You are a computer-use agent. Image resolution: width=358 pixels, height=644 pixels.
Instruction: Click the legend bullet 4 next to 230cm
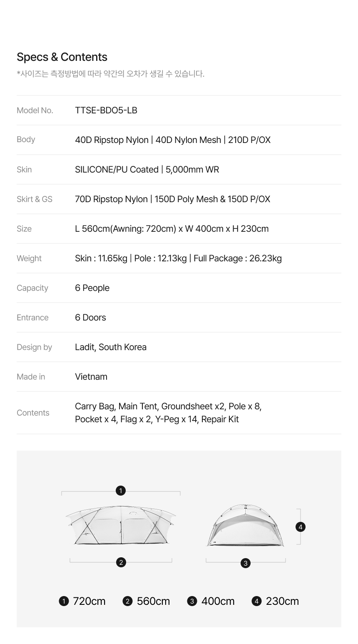coord(256,601)
